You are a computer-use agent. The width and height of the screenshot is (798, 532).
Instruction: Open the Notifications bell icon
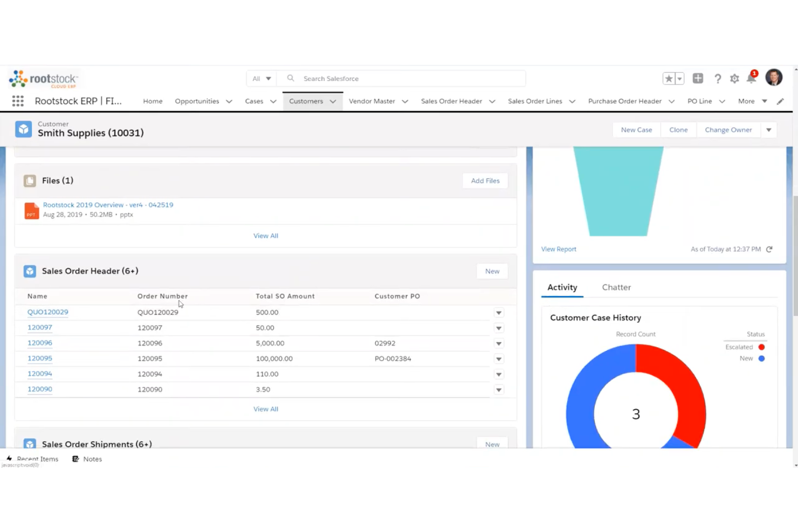pyautogui.click(x=751, y=78)
